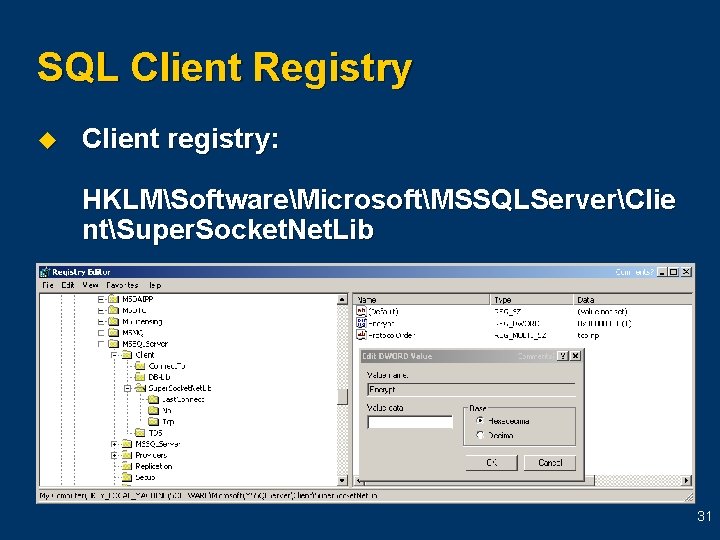The height and width of the screenshot is (540, 720).
Task: Click the tree pane scroll down arrow
Action: point(342,480)
